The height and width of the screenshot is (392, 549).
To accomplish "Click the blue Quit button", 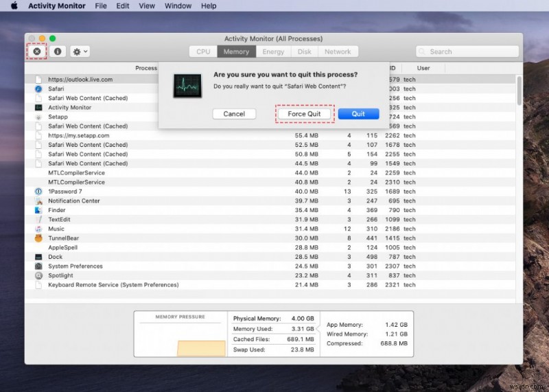I will tap(358, 114).
